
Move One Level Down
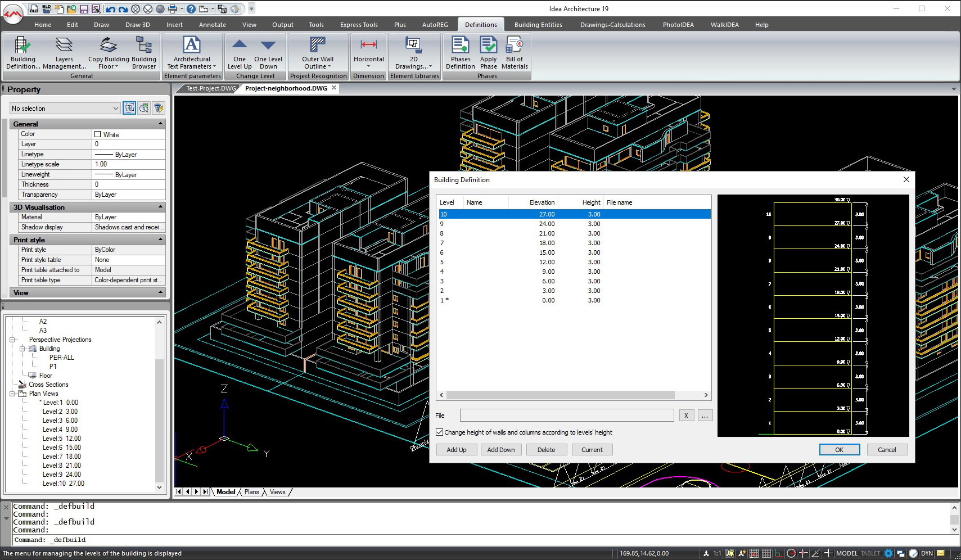coord(268,53)
